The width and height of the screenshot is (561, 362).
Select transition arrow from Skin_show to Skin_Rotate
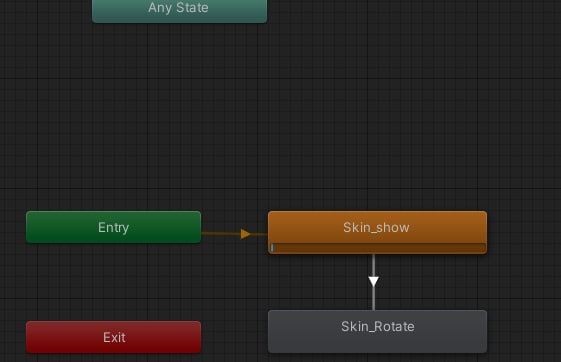(374, 282)
